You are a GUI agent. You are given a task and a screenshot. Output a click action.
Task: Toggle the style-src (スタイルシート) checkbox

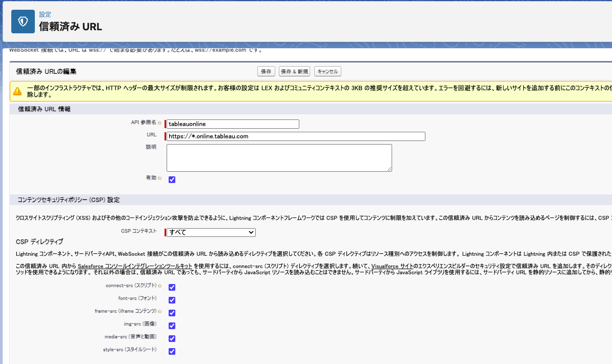pos(172,352)
